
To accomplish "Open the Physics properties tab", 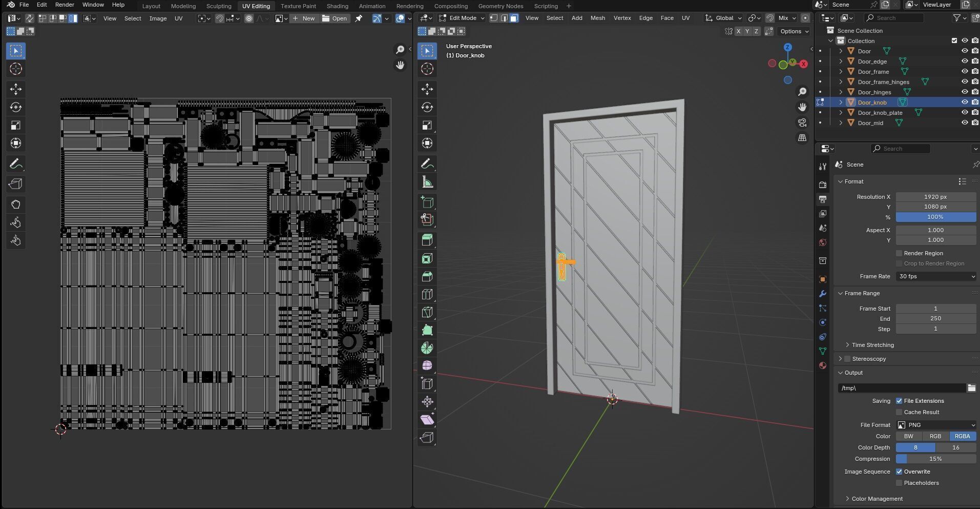I will point(823,322).
